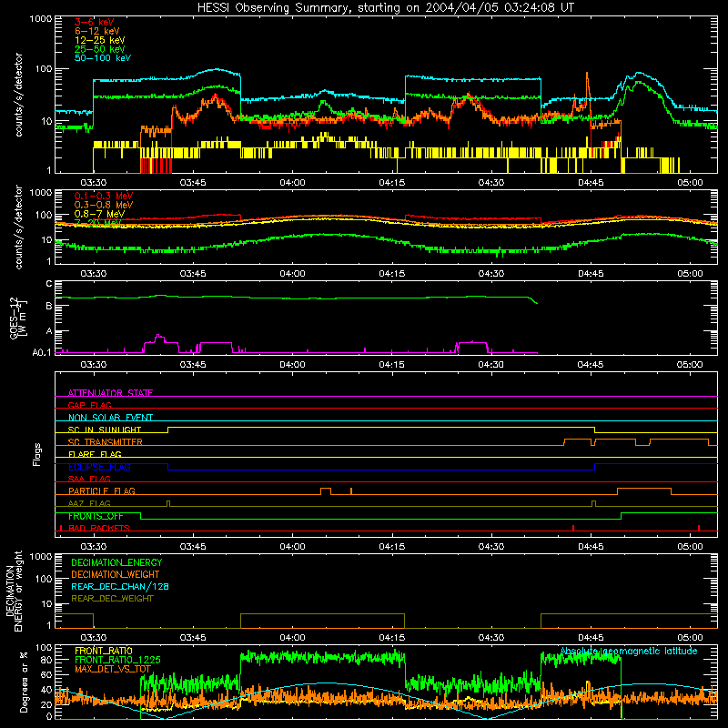This screenshot has height=728, width=728.
Task: Click the GOES-12 axis label
Action: point(17,318)
